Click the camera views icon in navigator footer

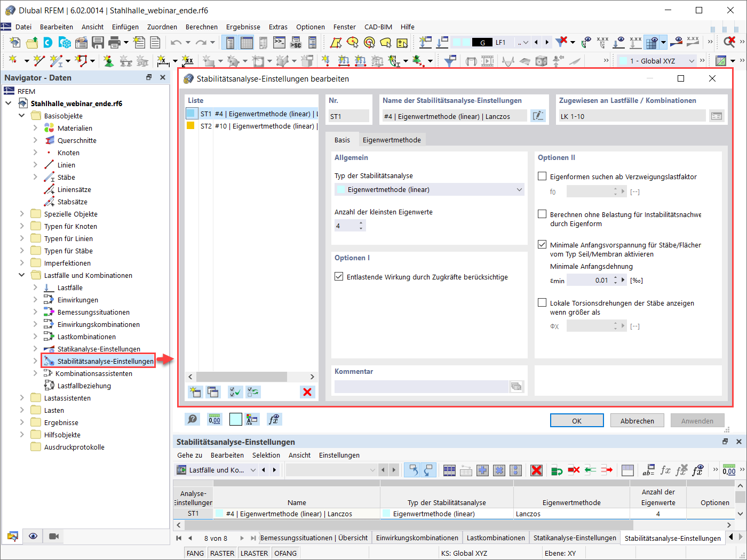[54, 536]
